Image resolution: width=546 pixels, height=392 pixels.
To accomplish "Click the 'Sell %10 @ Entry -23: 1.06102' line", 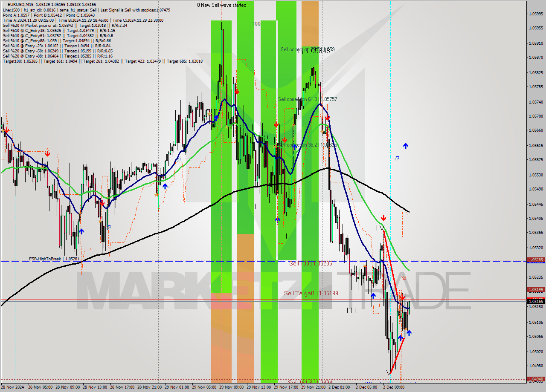I will click(x=57, y=46).
